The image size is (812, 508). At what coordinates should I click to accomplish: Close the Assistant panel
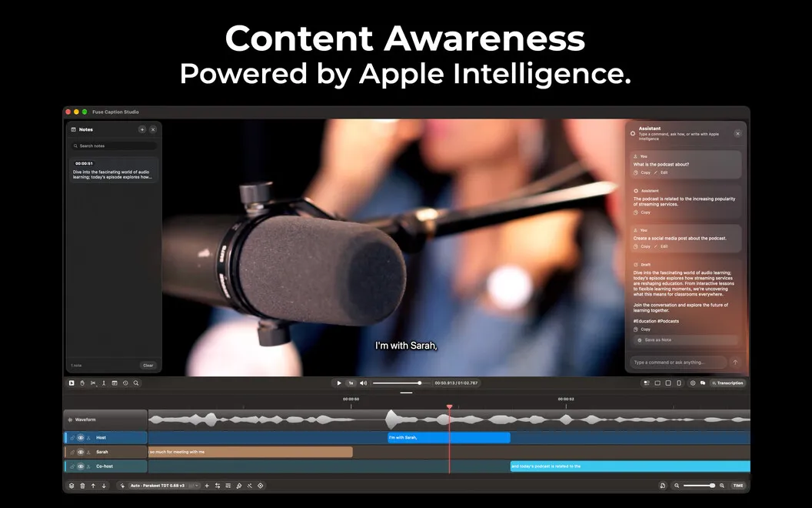(x=737, y=134)
